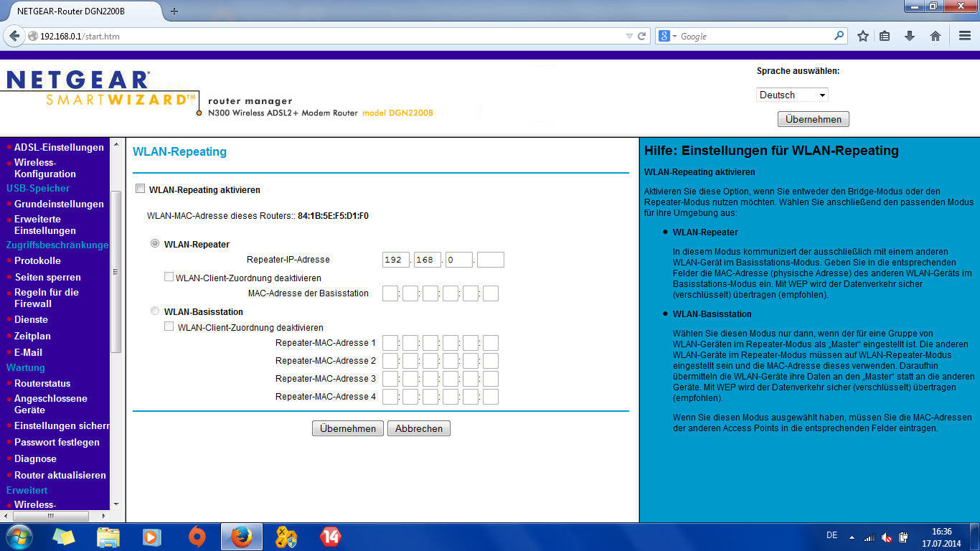This screenshot has width=980, height=551.
Task: Open the red 14 taskbar icon
Action: tap(331, 537)
